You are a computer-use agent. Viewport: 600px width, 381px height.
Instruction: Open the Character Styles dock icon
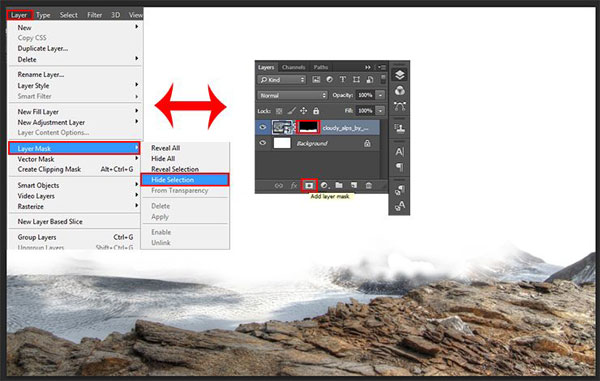[399, 206]
